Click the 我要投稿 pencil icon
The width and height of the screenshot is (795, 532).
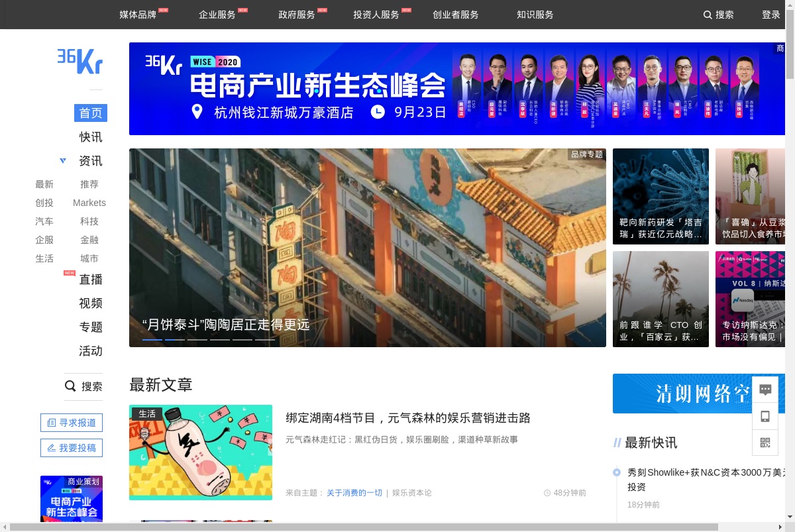(x=52, y=448)
